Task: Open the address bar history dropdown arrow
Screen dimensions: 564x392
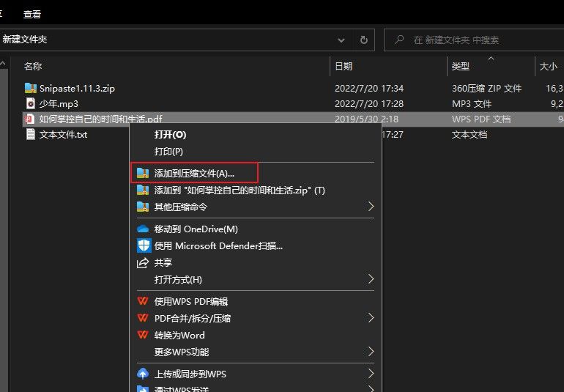Action: 341,40
